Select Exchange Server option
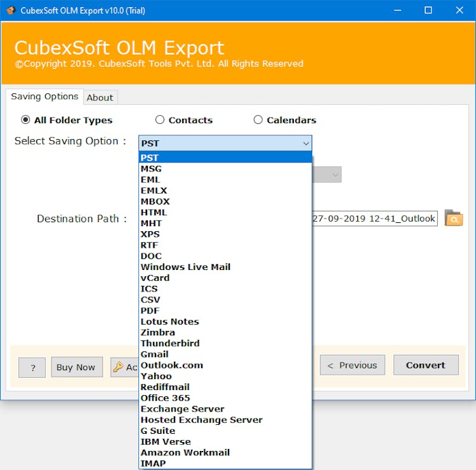 click(225, 409)
